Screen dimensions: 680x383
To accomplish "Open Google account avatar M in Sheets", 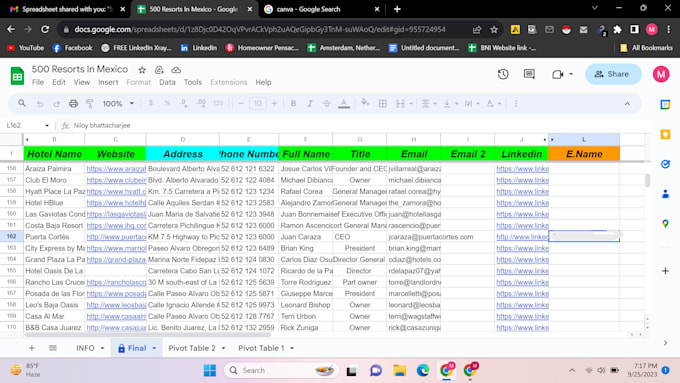I will (x=661, y=74).
